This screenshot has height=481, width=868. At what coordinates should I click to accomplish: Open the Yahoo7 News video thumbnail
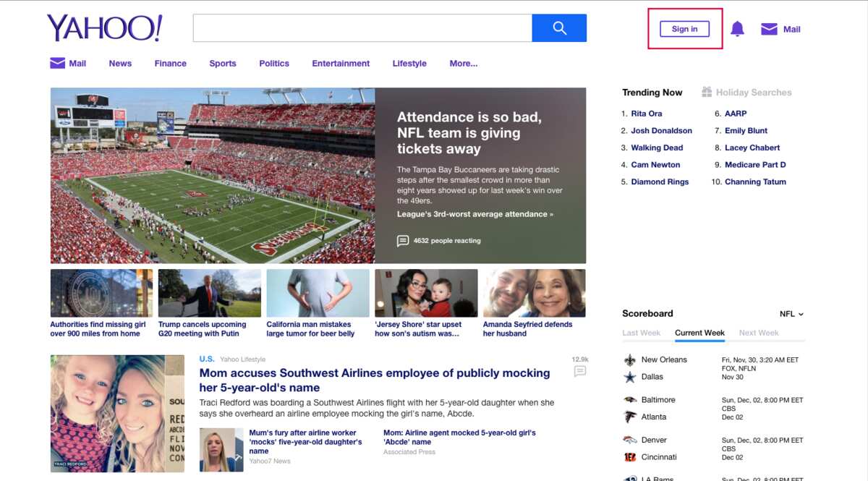pyautogui.click(x=221, y=449)
